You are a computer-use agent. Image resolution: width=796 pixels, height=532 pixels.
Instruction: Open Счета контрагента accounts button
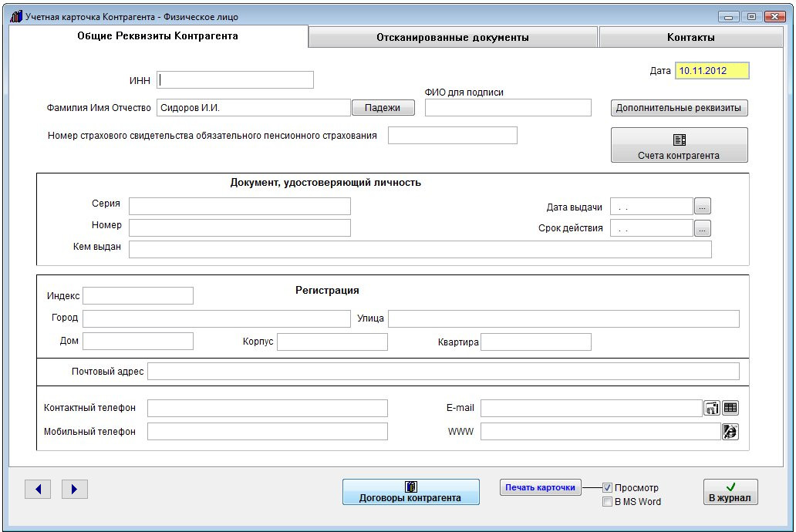[679, 146]
